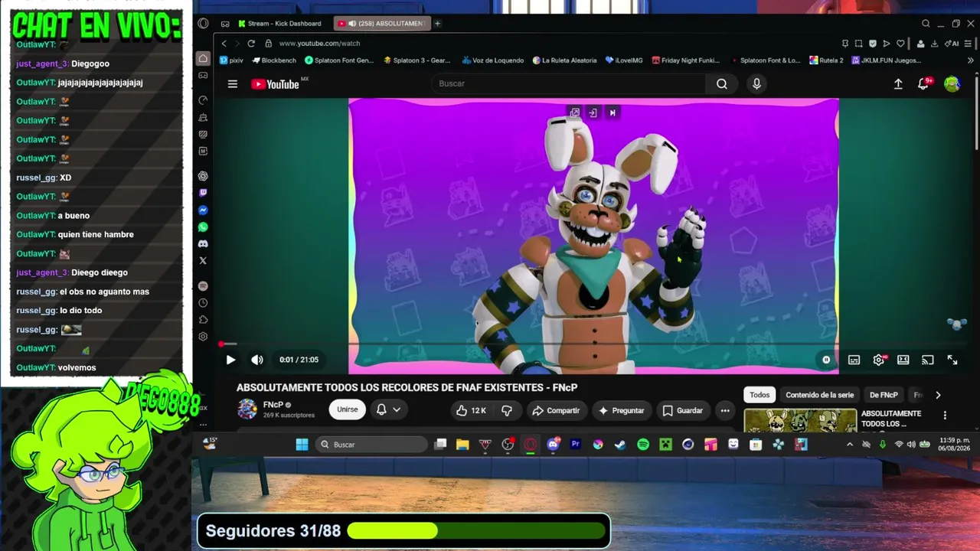Show more filter chips with the right arrow
Viewport: 980px width, 551px height.
click(938, 395)
